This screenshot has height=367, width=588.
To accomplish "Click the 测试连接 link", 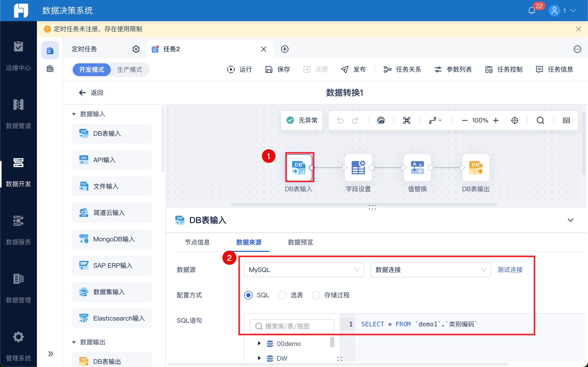I will coord(510,270).
